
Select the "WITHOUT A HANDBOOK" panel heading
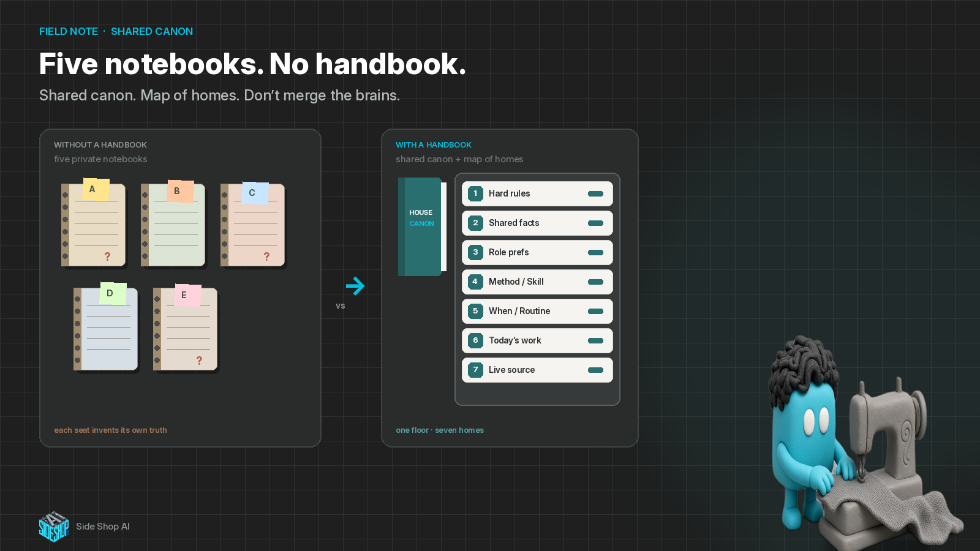[100, 145]
